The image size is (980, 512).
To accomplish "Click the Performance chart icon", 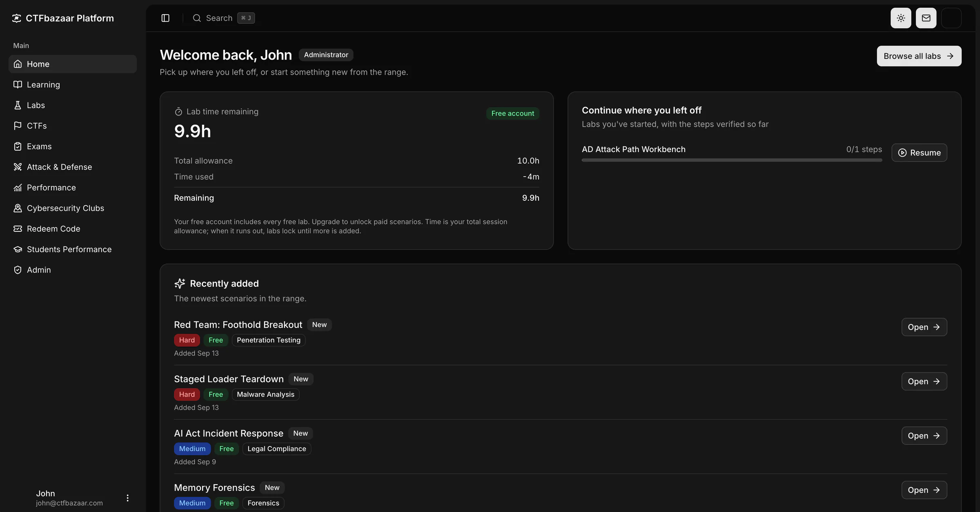I will [x=18, y=188].
